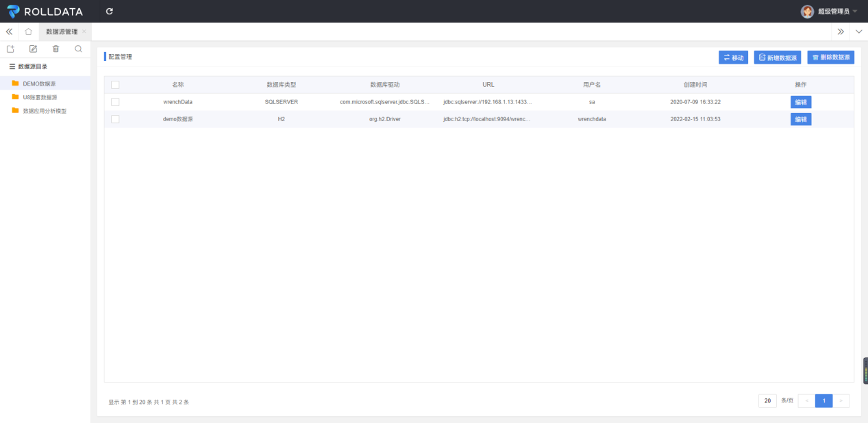Go to next page arrow

click(841, 401)
